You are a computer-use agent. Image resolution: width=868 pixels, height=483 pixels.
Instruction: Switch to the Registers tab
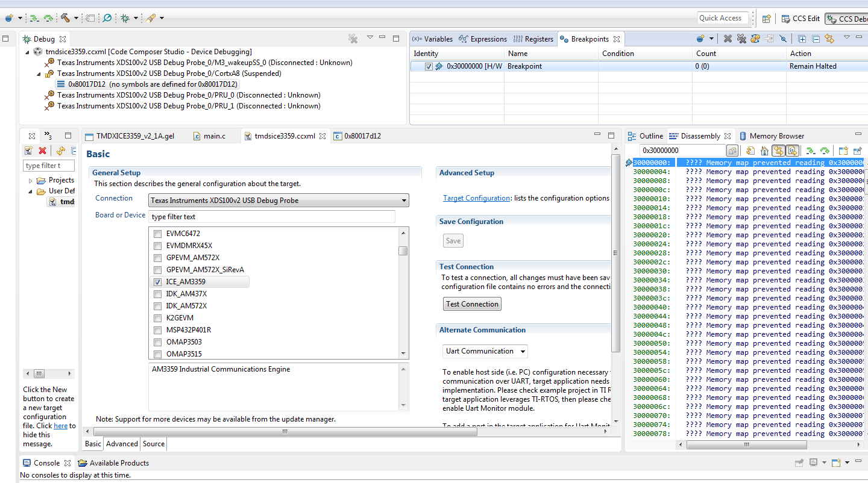point(533,39)
